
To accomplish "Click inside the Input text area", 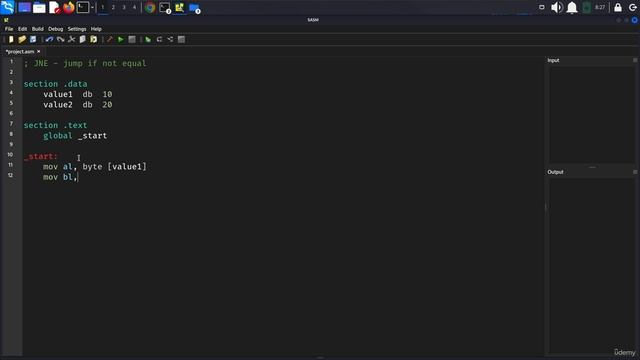I will [x=592, y=114].
